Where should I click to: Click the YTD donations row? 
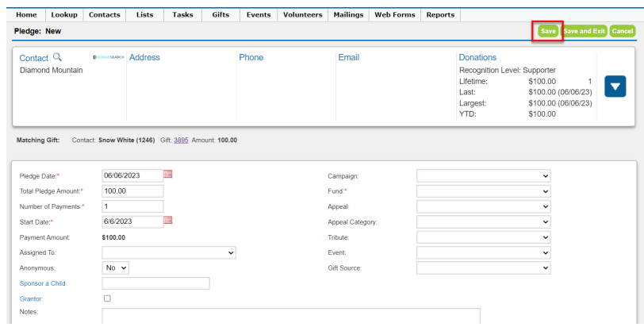click(508, 114)
